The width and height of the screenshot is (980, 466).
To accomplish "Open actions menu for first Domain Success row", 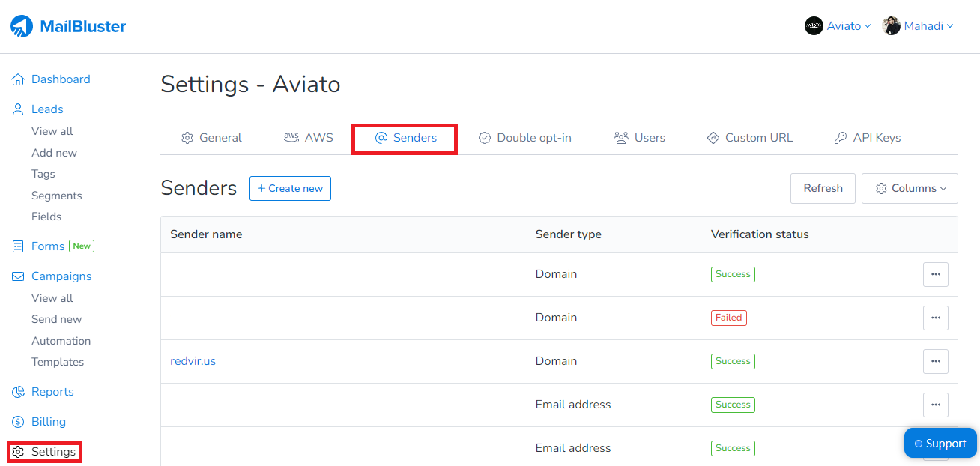I will click(x=936, y=274).
